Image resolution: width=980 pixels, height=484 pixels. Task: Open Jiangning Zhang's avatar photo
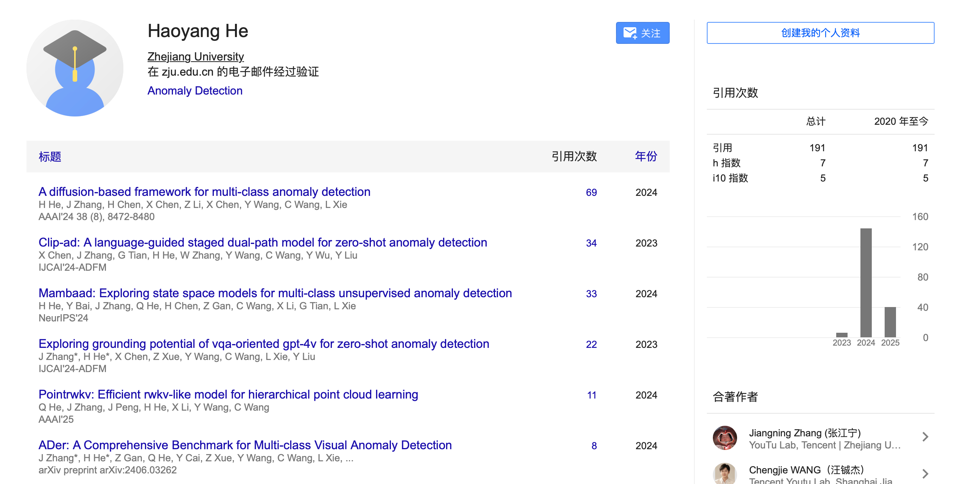coord(724,437)
